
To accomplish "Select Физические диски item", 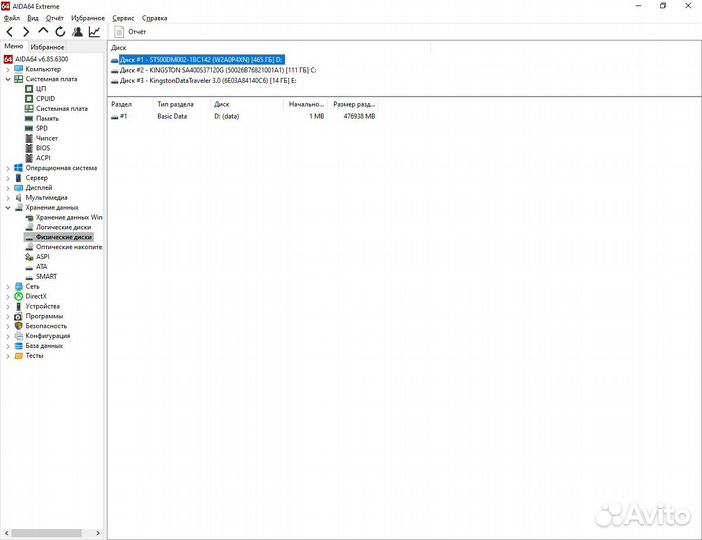I will [x=64, y=237].
